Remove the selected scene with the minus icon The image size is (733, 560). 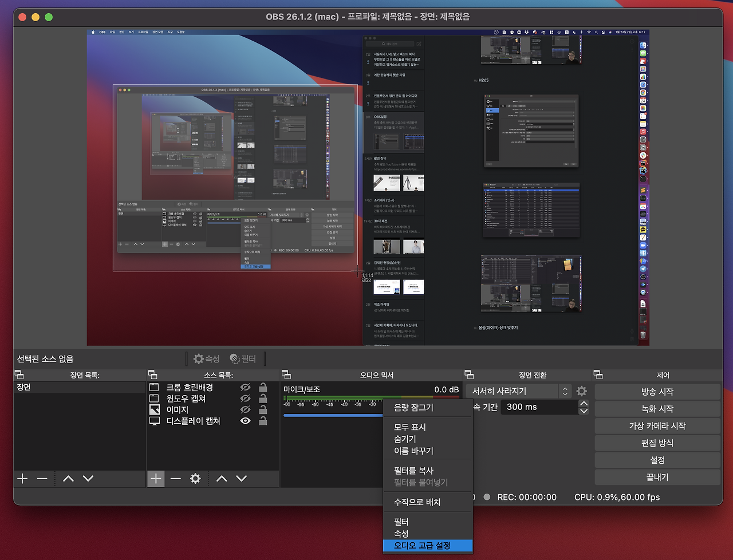[42, 478]
